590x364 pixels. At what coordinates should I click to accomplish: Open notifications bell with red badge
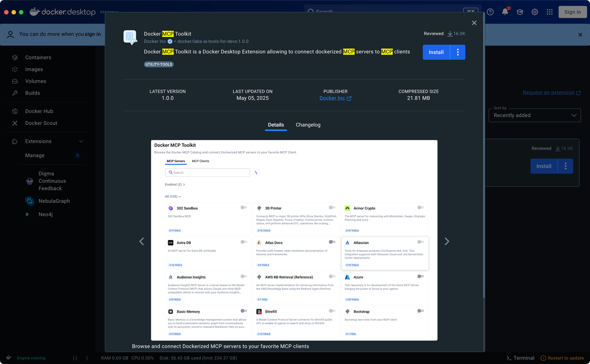click(x=505, y=12)
